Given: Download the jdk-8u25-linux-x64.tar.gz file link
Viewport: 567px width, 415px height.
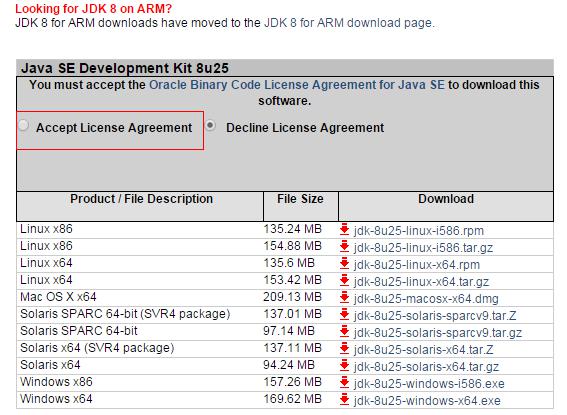Looking at the screenshot, I should point(422,282).
